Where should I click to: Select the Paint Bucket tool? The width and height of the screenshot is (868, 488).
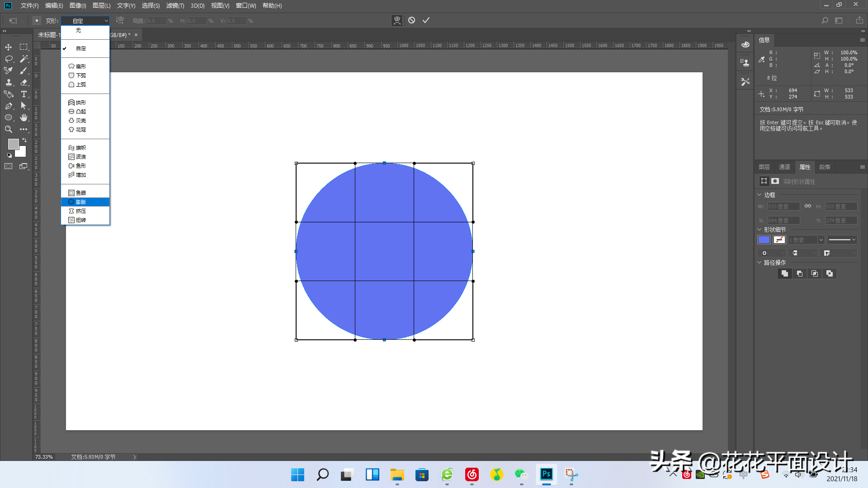coord(9,94)
